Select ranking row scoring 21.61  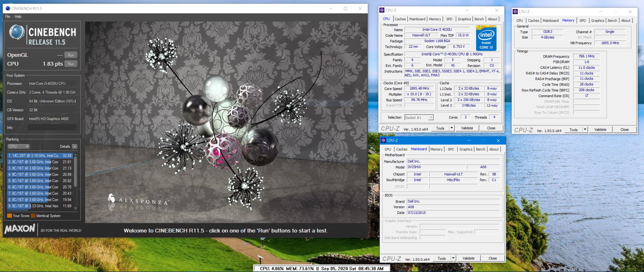[x=40, y=162]
